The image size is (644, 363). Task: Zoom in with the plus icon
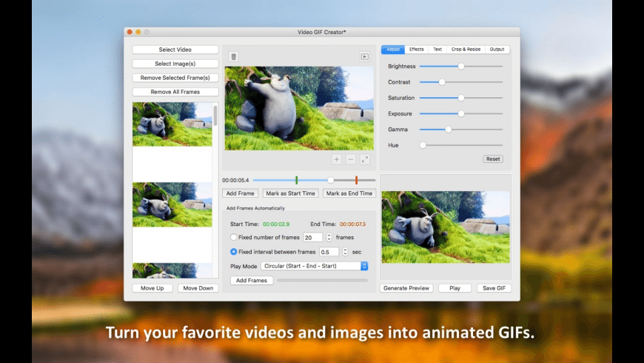[x=336, y=159]
